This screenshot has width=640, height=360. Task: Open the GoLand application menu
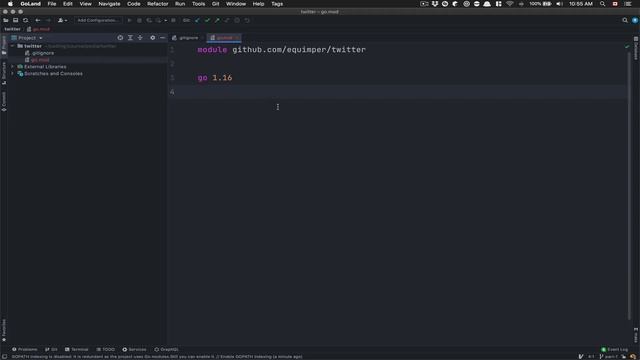(31, 4)
